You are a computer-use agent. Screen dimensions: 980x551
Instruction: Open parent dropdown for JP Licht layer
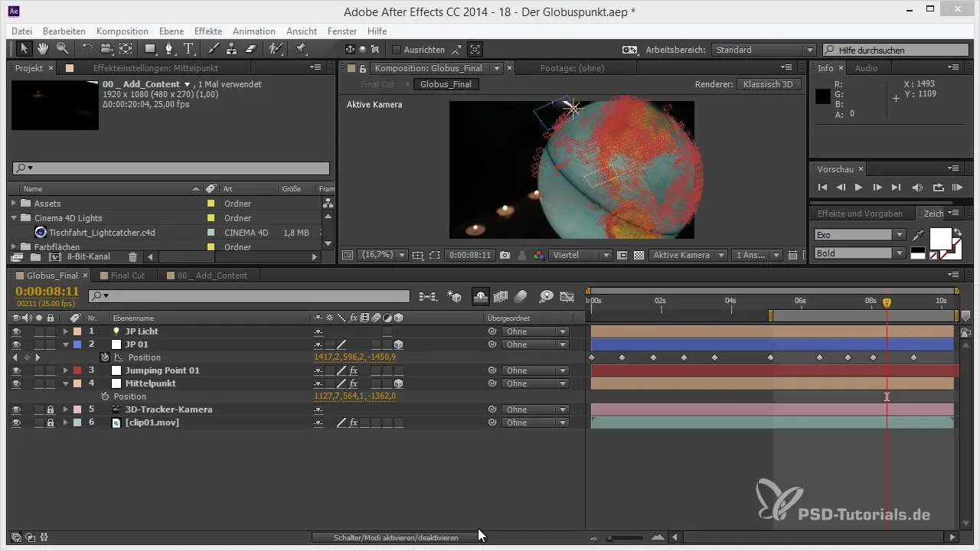[x=535, y=331]
